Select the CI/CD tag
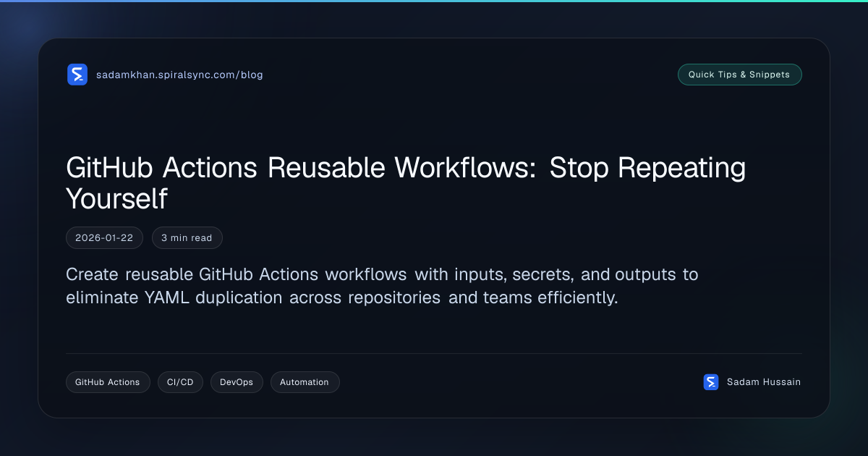This screenshot has width=868, height=456. 180,382
